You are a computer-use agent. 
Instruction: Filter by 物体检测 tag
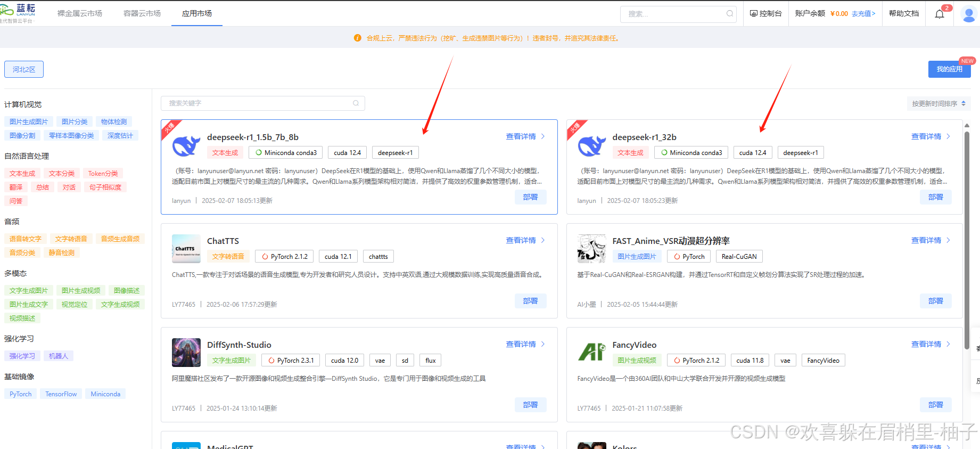click(x=114, y=122)
